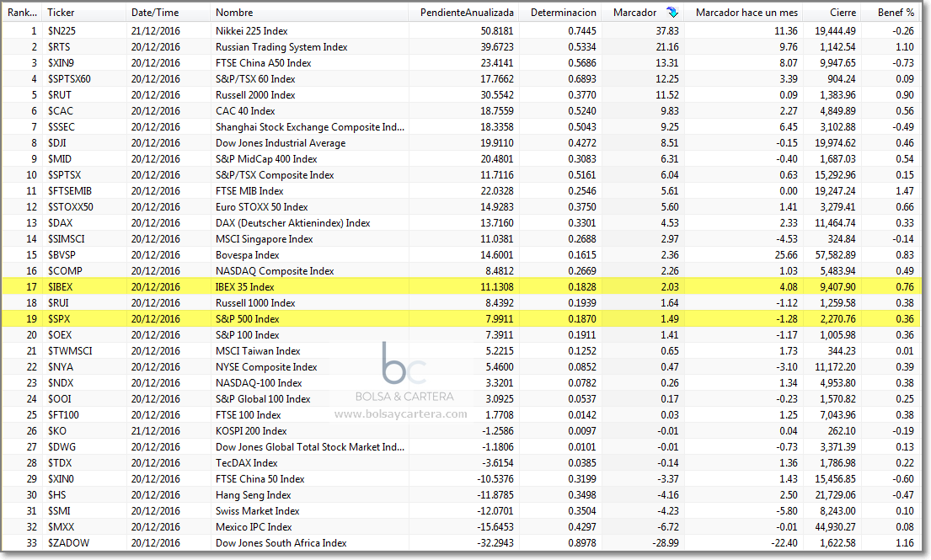Screen dimensions: 931x560
Task: Click the 'S&P/TSX Composite Index' name
Action: pyautogui.click(x=275, y=175)
